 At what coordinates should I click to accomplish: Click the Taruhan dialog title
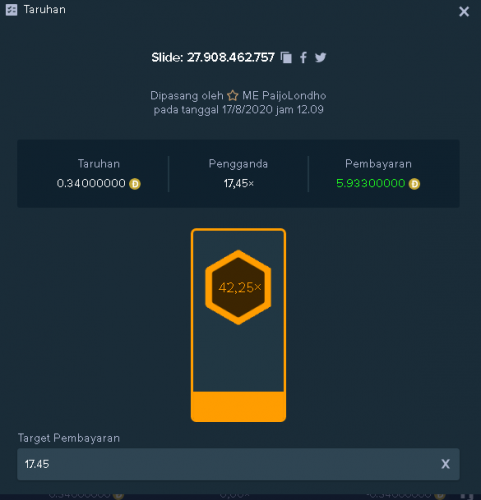tap(44, 9)
